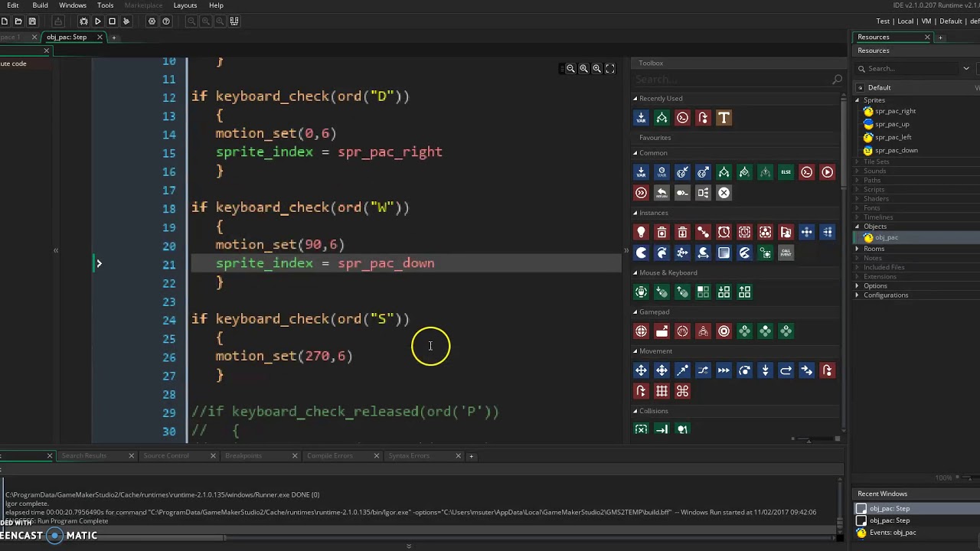Start the debugger with the bug icon
Screen dimensions: 980x551
[x=83, y=21]
